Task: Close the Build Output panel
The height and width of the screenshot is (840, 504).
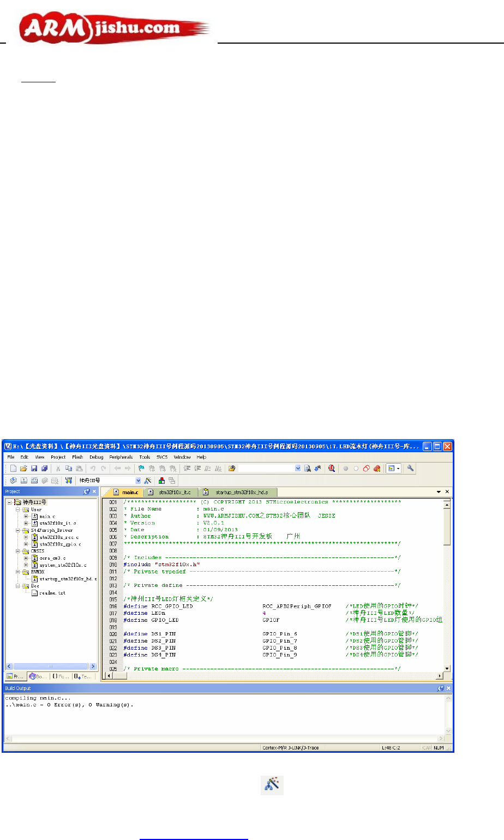Action: pos(448,688)
